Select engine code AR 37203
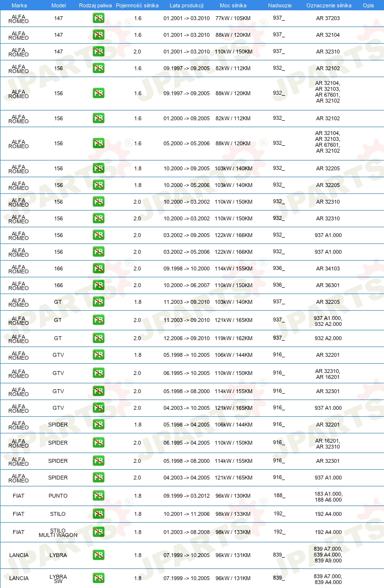 click(x=328, y=18)
